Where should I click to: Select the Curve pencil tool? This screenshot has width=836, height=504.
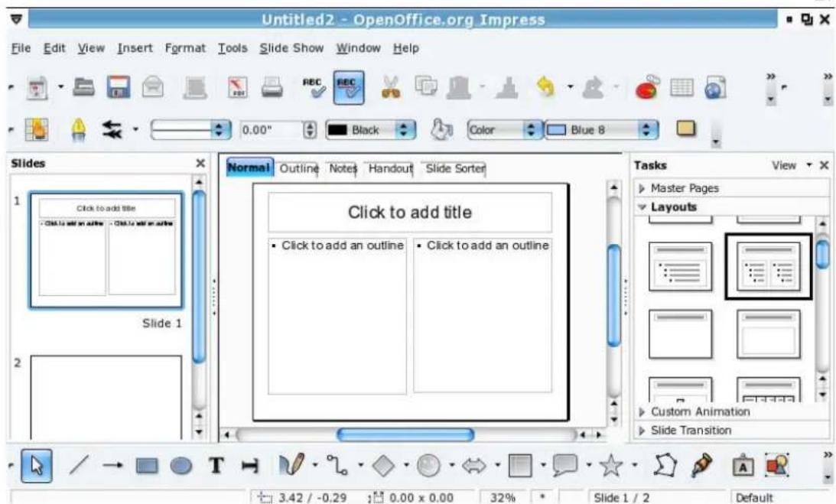pos(291,466)
